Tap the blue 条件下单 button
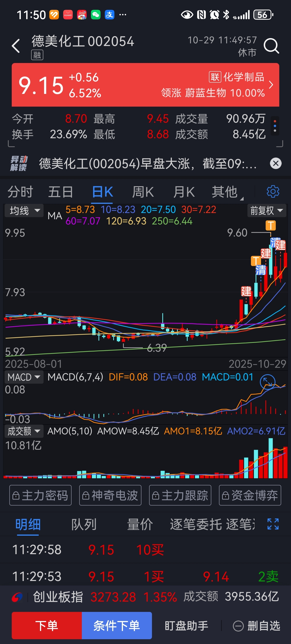The width and height of the screenshot is (291, 644). pos(117,626)
